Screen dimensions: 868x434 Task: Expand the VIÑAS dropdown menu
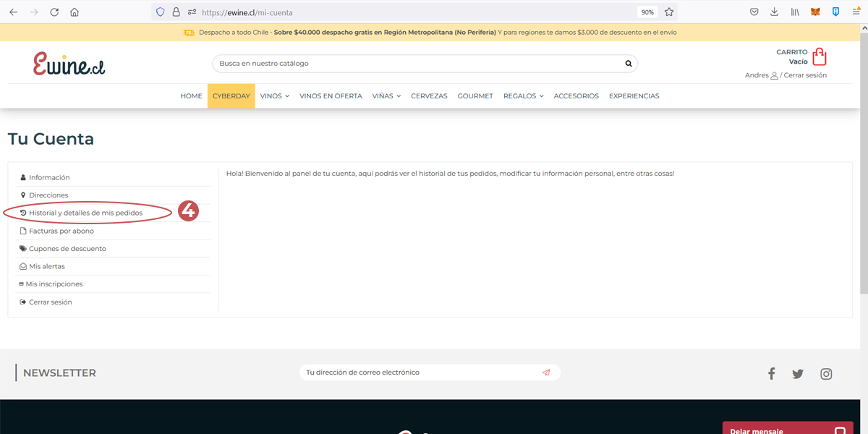386,96
